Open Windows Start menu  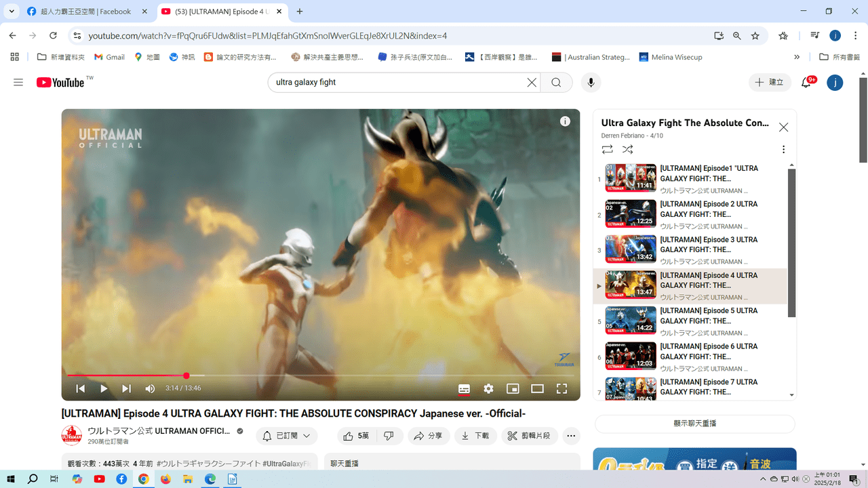coord(12,479)
